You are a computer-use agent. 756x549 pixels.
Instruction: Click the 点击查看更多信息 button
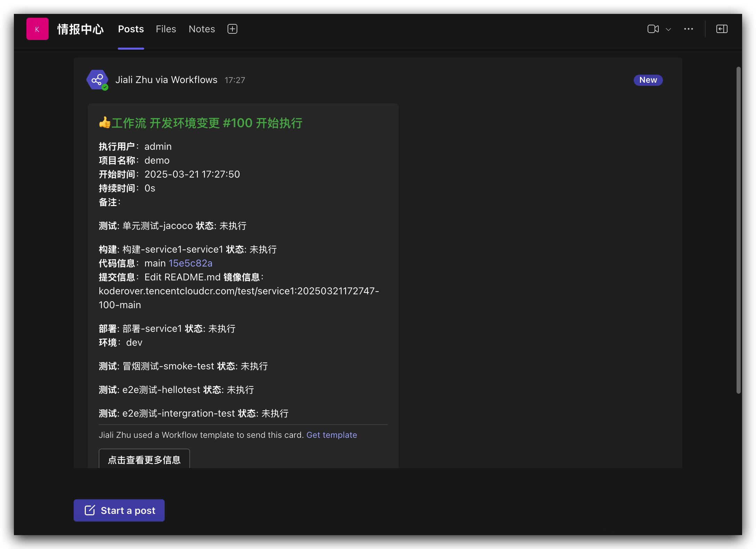pyautogui.click(x=144, y=460)
